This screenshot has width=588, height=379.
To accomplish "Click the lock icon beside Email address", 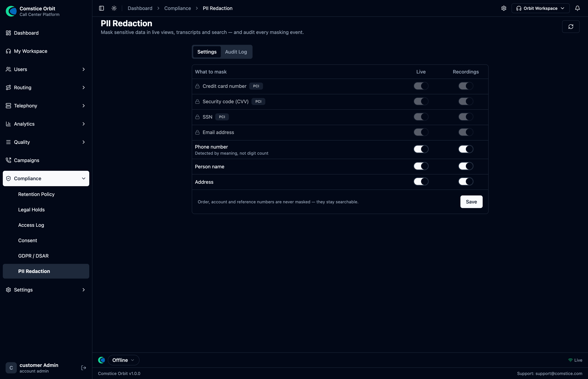I will coord(197,132).
